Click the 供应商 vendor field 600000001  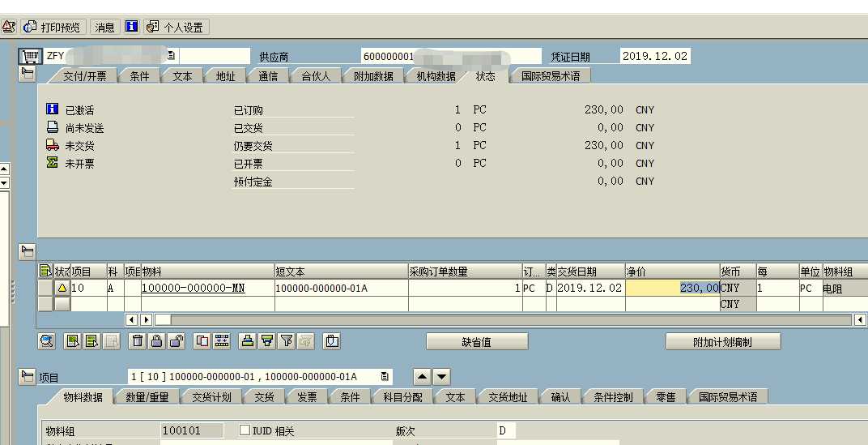pos(451,56)
